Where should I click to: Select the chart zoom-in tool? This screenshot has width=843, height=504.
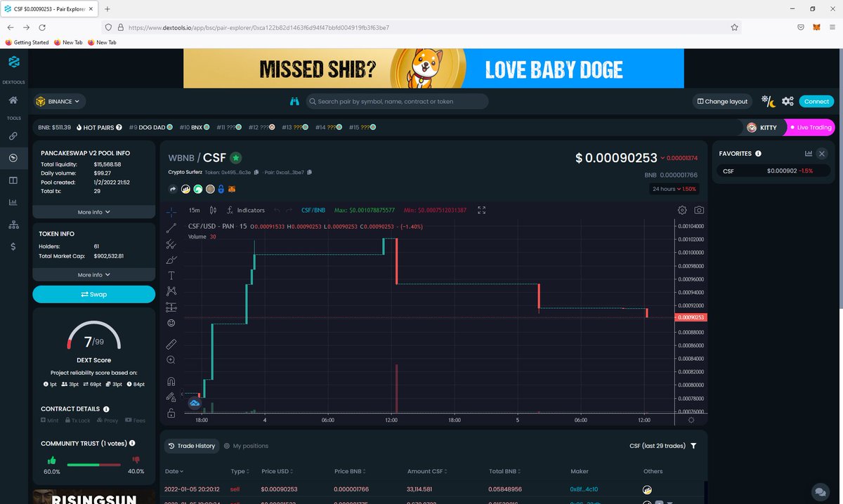[171, 360]
